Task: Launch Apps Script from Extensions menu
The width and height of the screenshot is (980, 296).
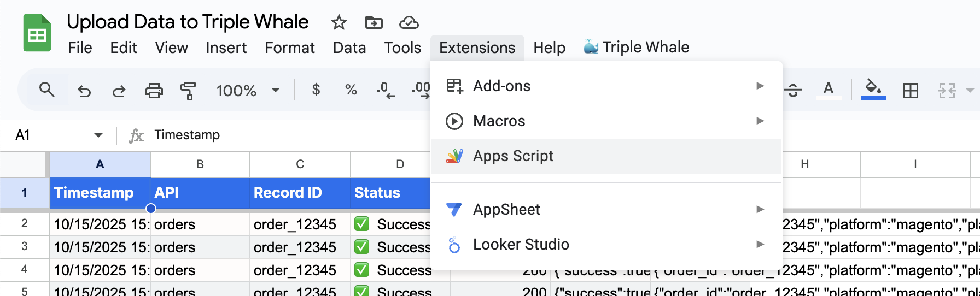Action: [x=606, y=156]
